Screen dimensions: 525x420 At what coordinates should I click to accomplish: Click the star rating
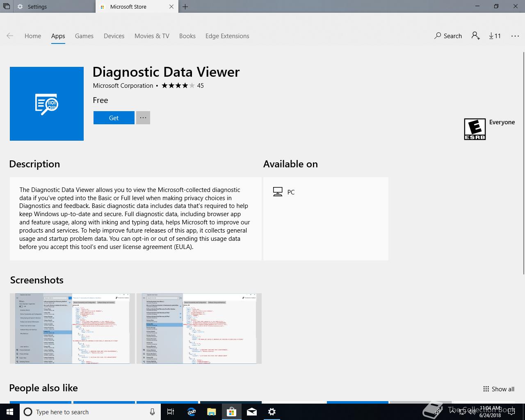[x=178, y=86]
